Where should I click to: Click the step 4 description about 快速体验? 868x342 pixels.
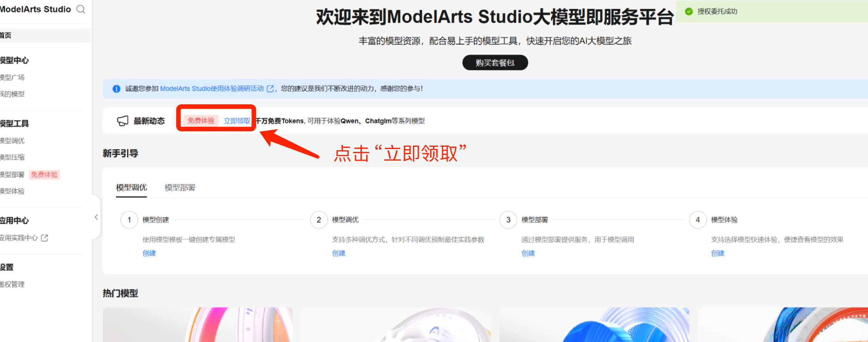click(777, 240)
